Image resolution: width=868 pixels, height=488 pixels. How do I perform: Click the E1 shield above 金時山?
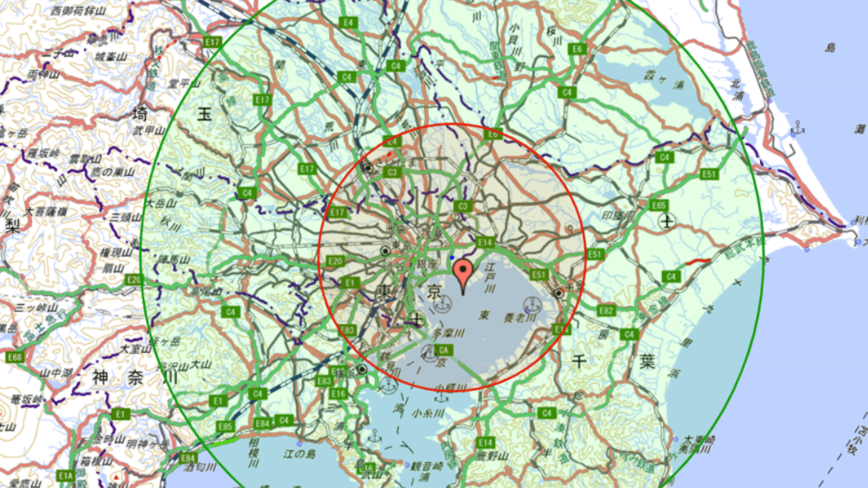[x=122, y=414]
